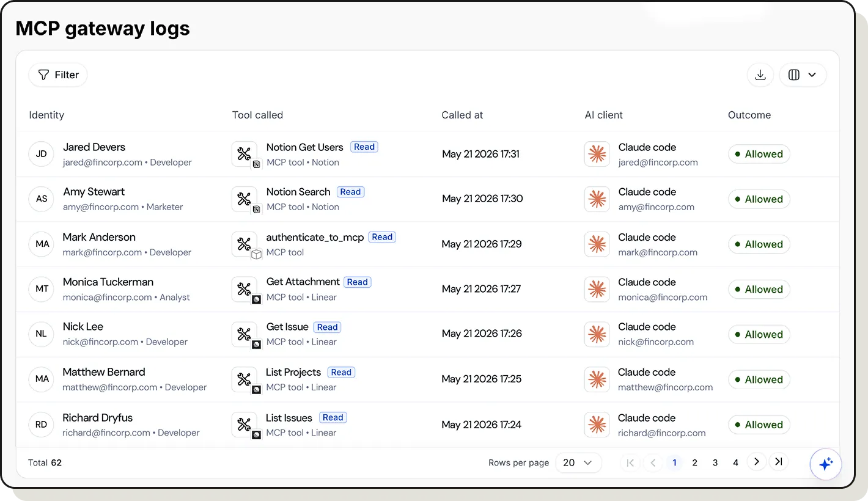Viewport: 868px width, 501px height.
Task: Click the JD avatar for Jared Devers
Action: click(42, 154)
